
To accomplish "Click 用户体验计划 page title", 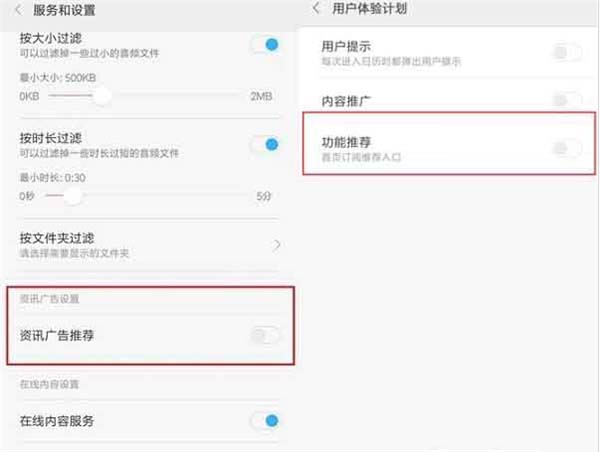I will pos(369,8).
